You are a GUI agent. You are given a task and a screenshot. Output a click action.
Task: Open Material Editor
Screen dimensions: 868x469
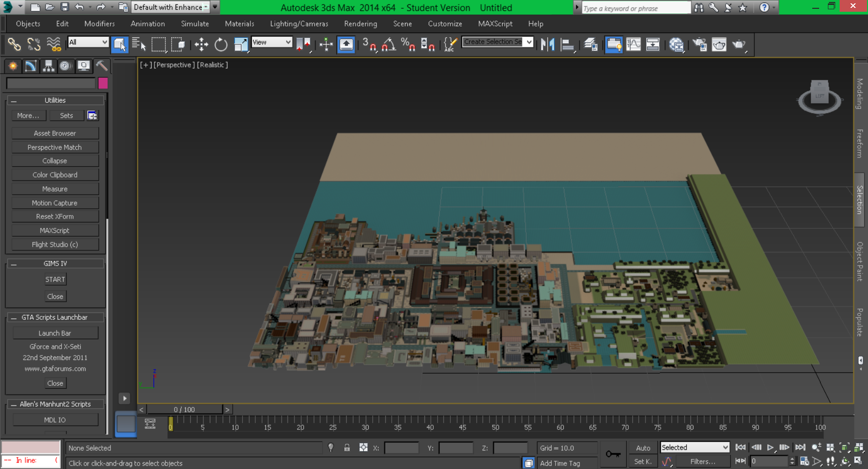coord(676,45)
